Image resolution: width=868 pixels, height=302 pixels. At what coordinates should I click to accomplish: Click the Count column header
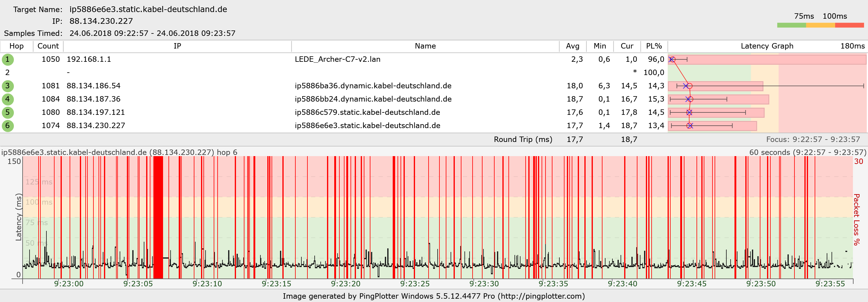coord(48,46)
